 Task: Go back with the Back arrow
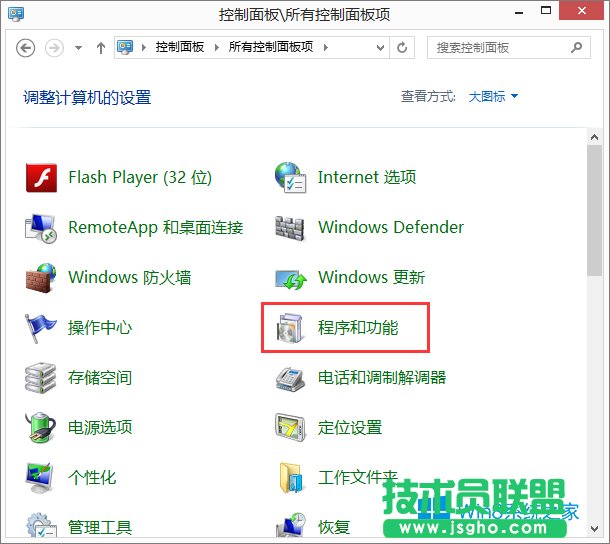pyautogui.click(x=26, y=48)
